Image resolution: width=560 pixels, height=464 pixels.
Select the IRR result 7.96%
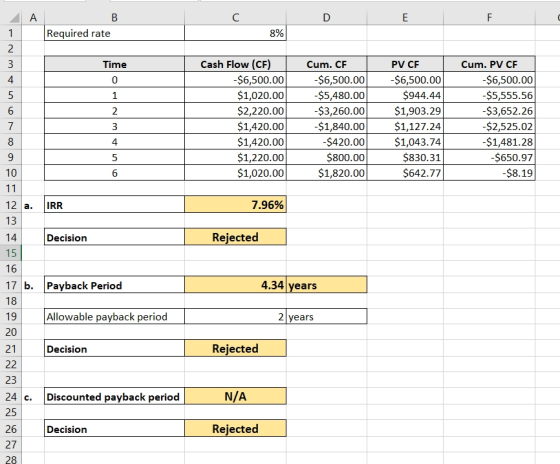pos(235,205)
